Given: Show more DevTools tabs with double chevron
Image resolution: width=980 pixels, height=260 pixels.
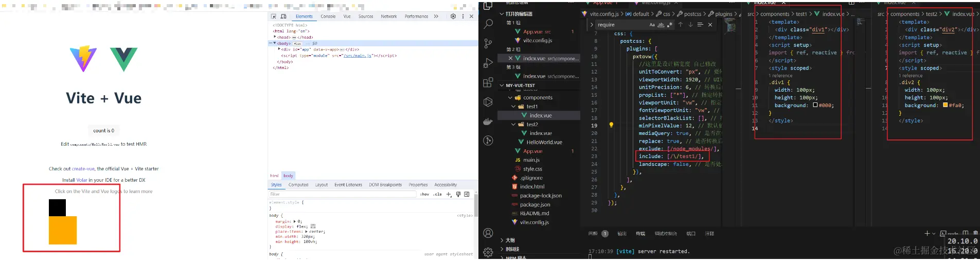Looking at the screenshot, I should (436, 16).
